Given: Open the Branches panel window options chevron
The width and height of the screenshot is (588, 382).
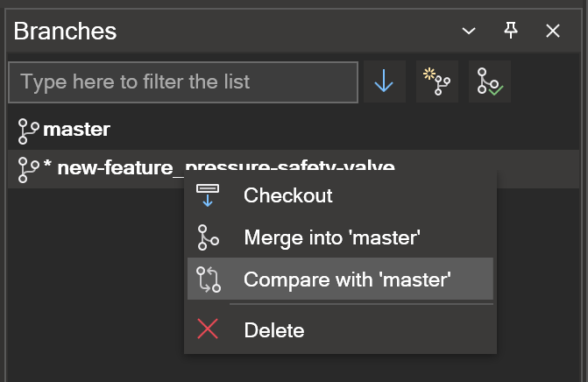Looking at the screenshot, I should point(469,31).
